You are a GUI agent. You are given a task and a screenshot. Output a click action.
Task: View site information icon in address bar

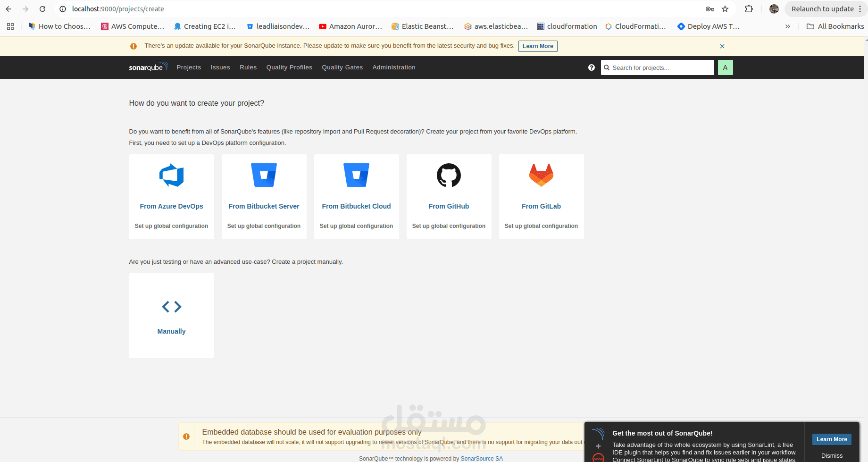62,9
